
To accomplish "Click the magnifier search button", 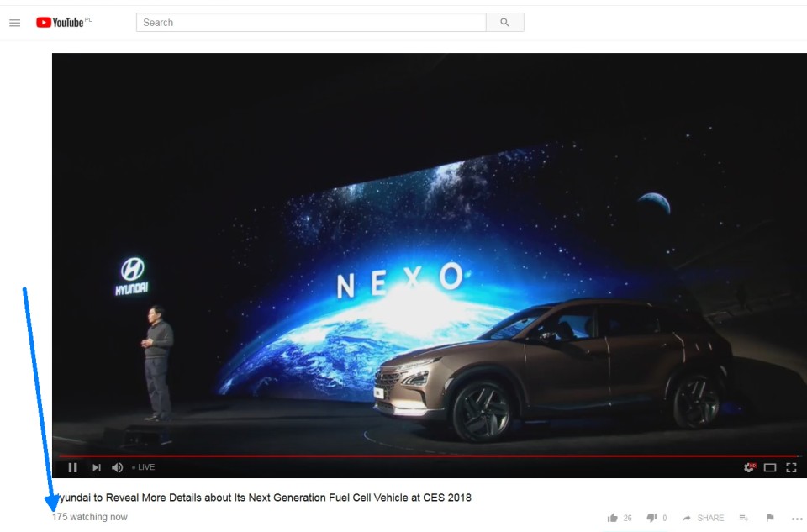I will [x=505, y=23].
